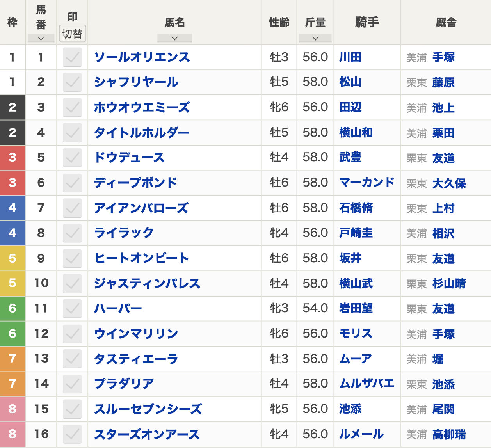Open horse page for ドウデュース
The width and height of the screenshot is (491, 448).
pyautogui.click(x=129, y=158)
